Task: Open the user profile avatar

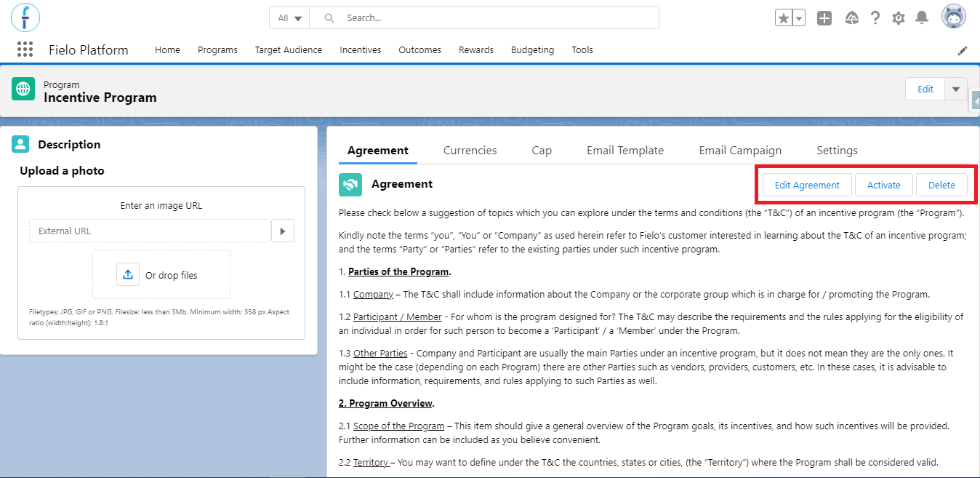Action: pos(954,17)
